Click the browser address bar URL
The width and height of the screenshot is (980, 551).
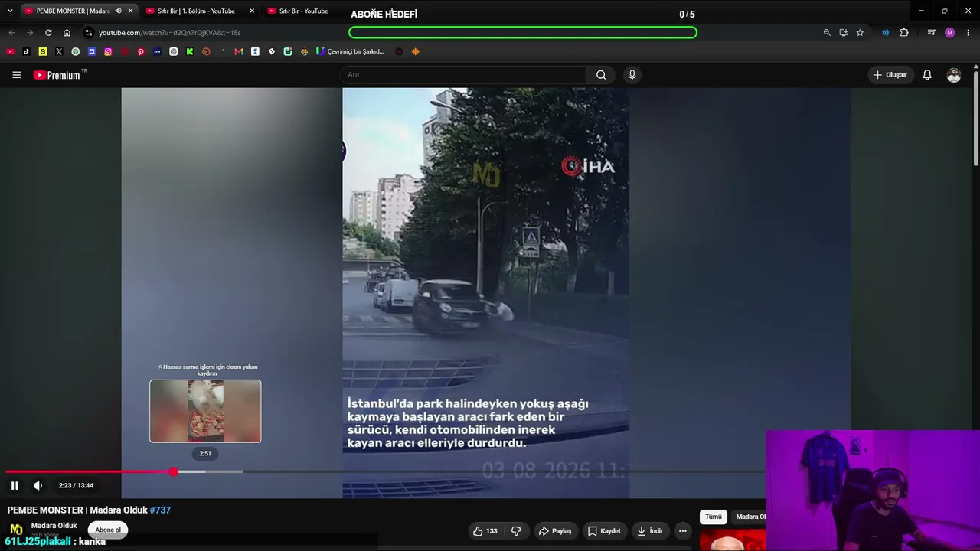click(x=169, y=33)
